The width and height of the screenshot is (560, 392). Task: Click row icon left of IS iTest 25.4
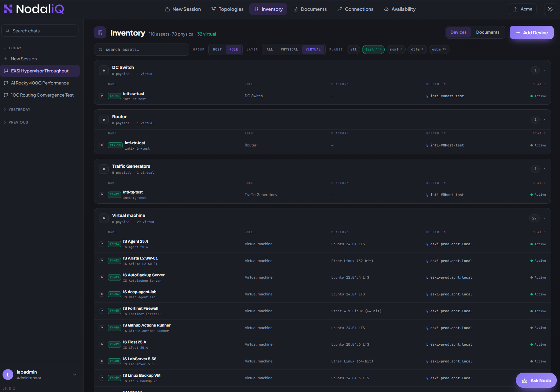(102, 344)
